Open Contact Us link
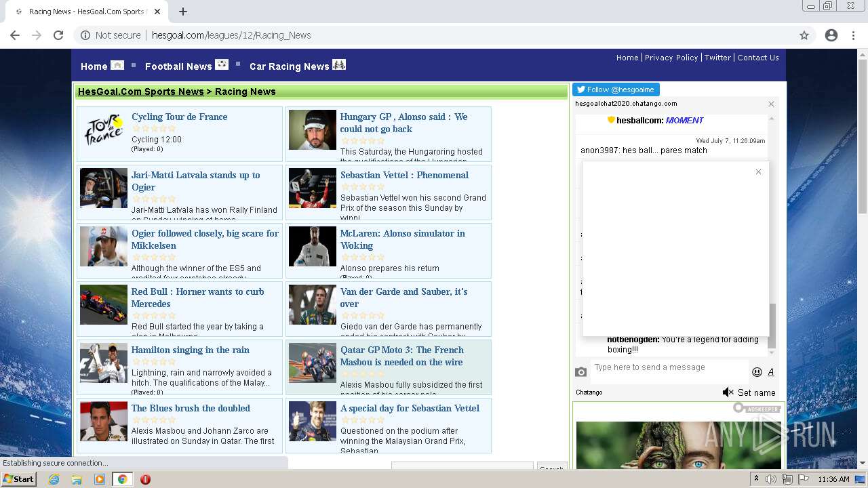Screen dimensions: 868x488 click(757, 58)
